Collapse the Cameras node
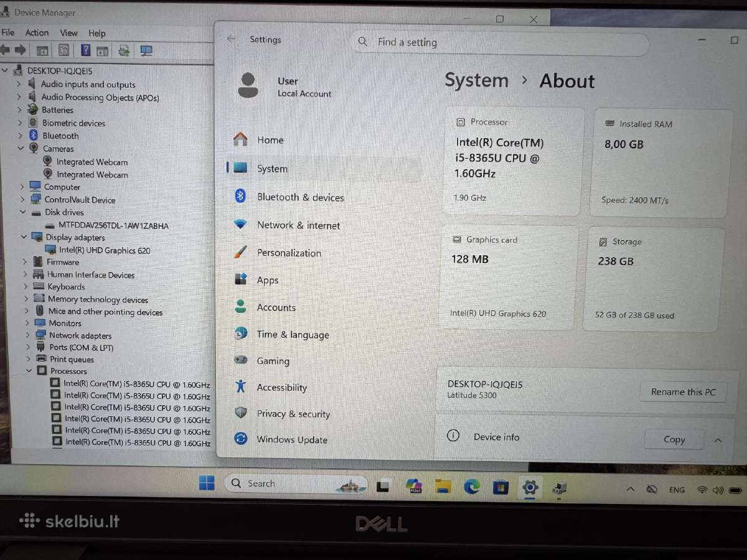Screen dimensions: 747x560 pos(20,149)
